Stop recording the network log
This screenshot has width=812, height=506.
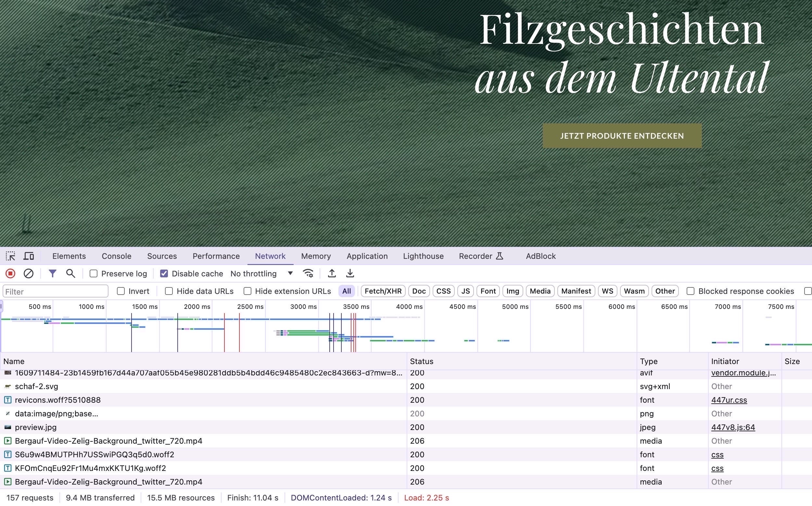point(10,274)
